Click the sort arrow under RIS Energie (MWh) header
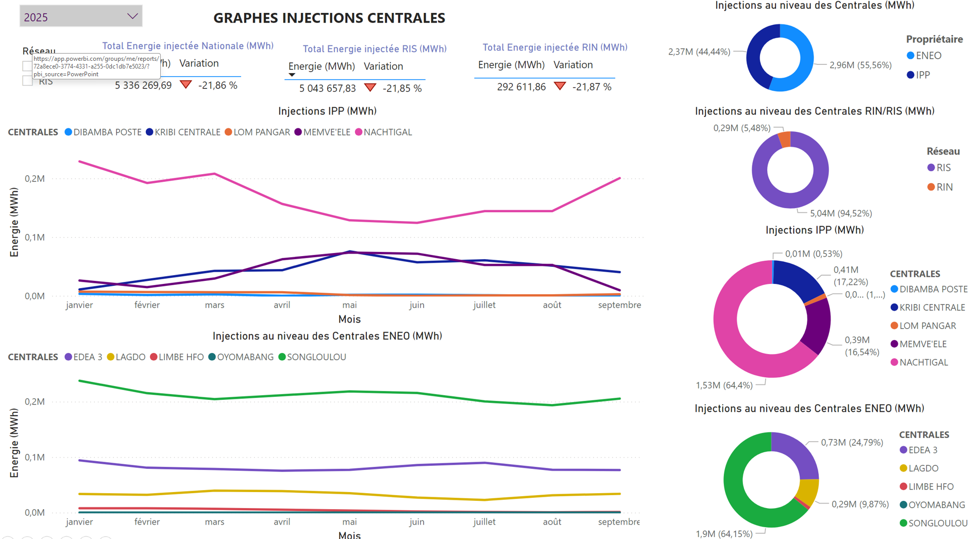Image resolution: width=980 pixels, height=539 pixels. [292, 75]
